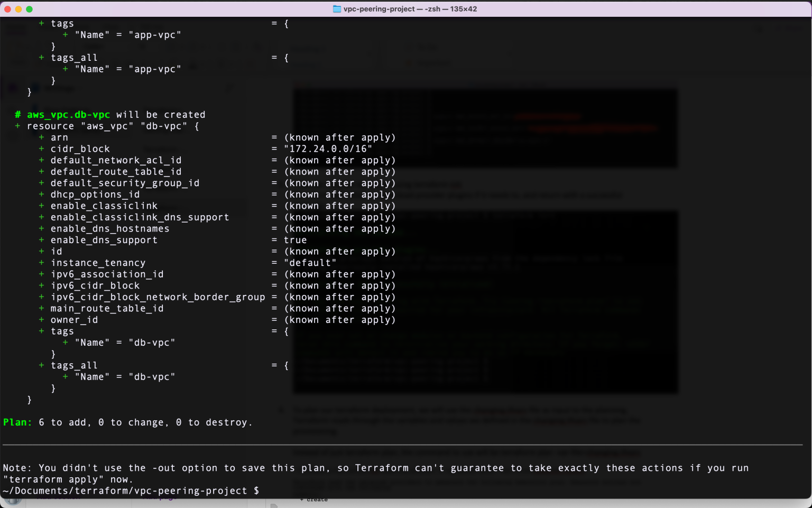The width and height of the screenshot is (812, 508).
Task: Click the "enable_dns_hostnames" attribute
Action: click(110, 229)
